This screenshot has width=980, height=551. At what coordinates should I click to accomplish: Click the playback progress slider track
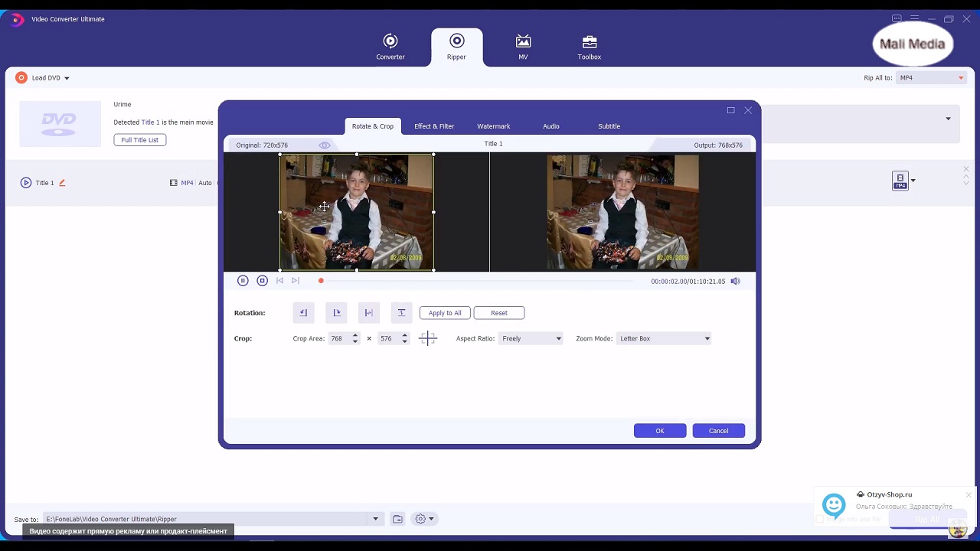[x=475, y=281]
